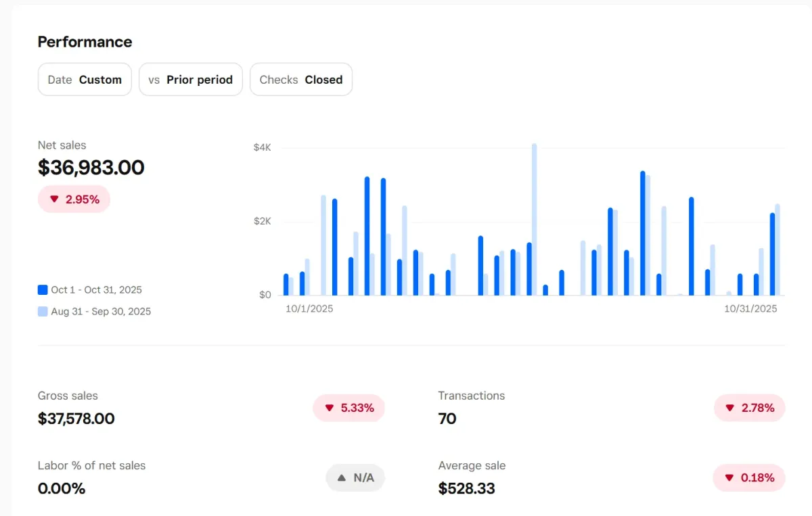812x516 pixels.
Task: Click the Gross sales label
Action: click(x=68, y=396)
